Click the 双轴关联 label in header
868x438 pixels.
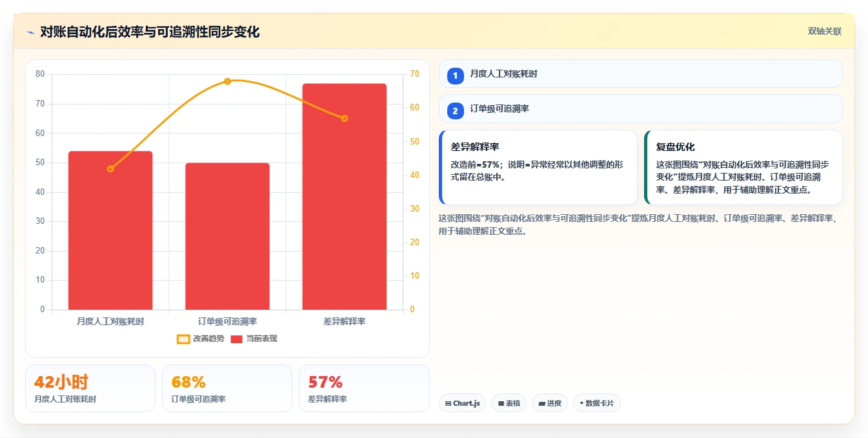point(824,32)
